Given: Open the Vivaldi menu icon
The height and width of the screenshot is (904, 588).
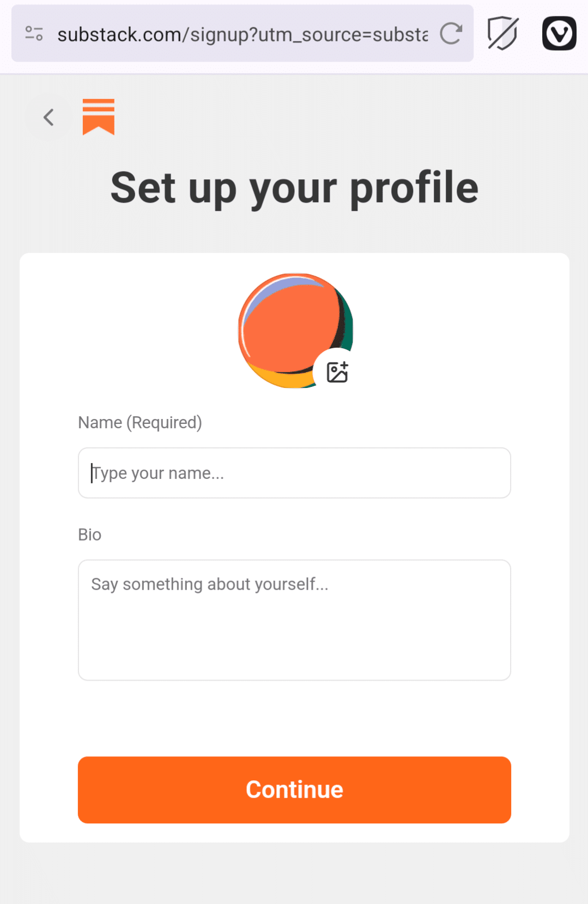Looking at the screenshot, I should [559, 34].
